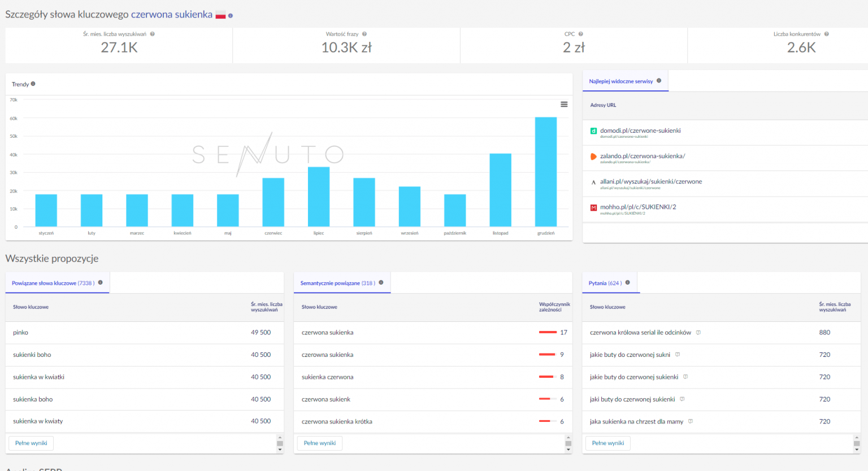Open zalando.pl/czerwona-sukienka/ link
The image size is (868, 471).
click(x=643, y=156)
